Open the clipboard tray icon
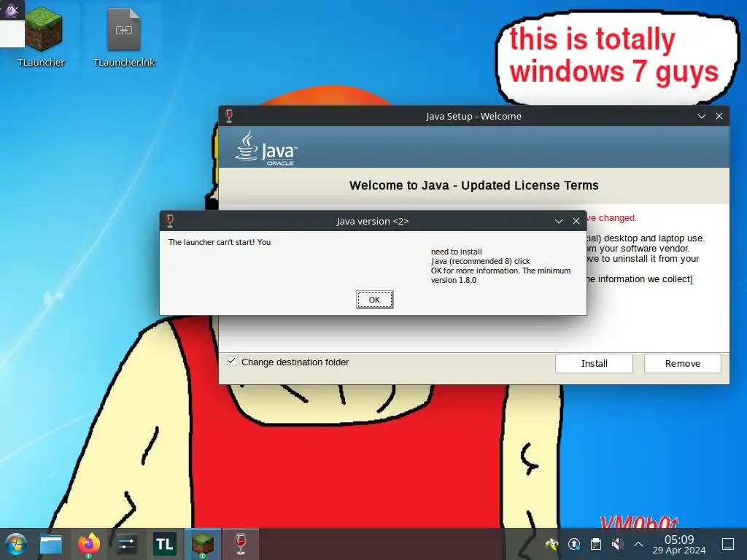This screenshot has height=560, width=747. point(595,544)
